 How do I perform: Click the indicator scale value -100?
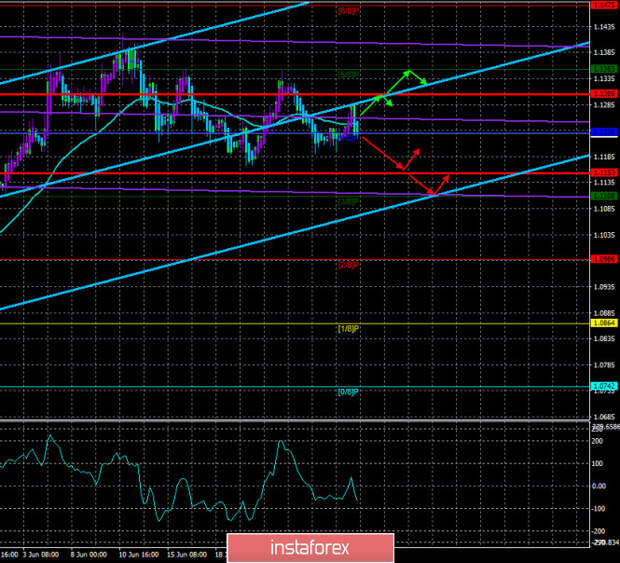[597, 508]
